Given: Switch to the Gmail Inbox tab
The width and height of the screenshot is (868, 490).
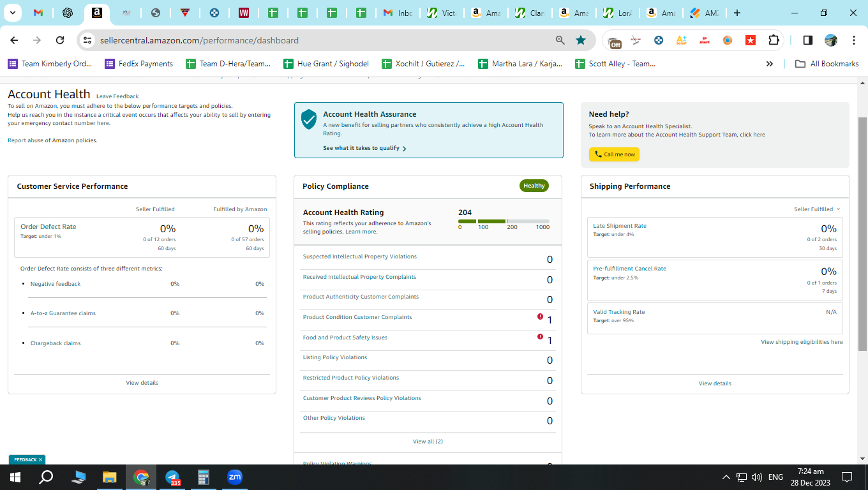Looking at the screenshot, I should [398, 13].
